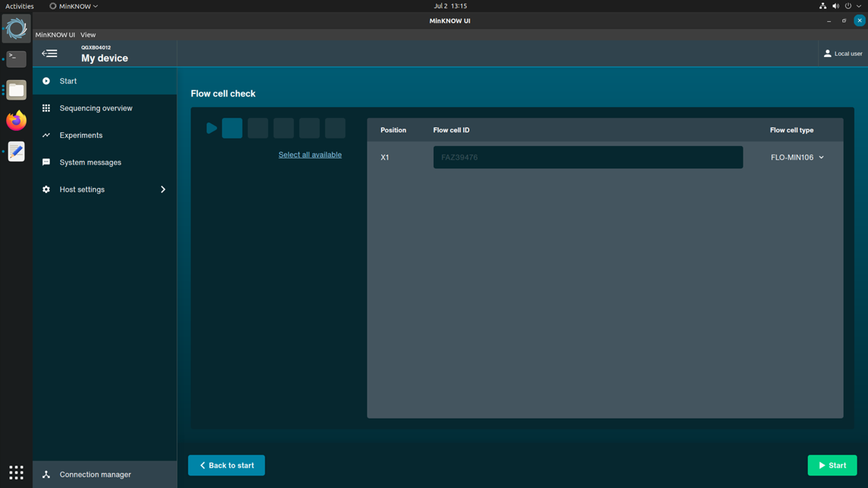Open the MinKNOW UI menu
Image resolution: width=868 pixels, height=488 pixels.
coord(55,35)
